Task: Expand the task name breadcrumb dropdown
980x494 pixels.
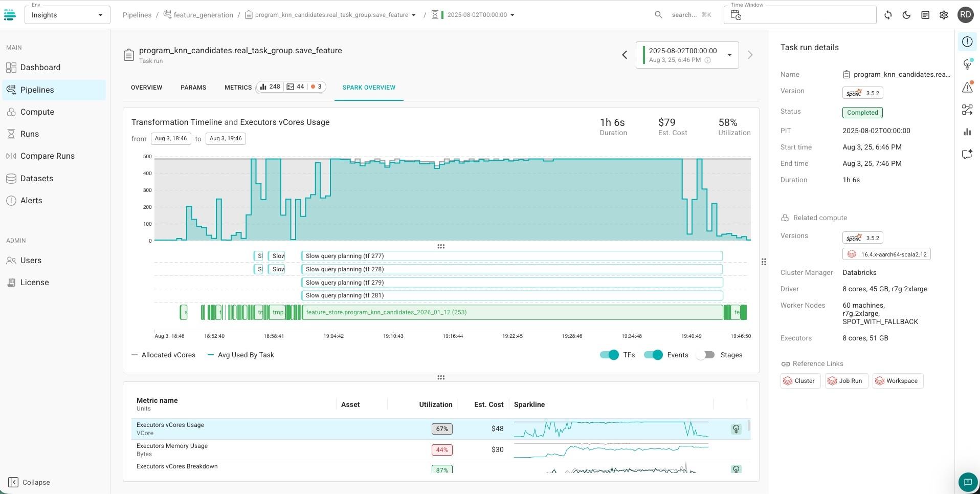Action: point(414,15)
